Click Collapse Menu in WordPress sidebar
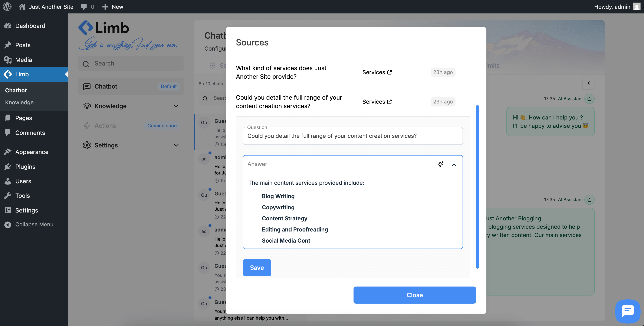644x326 pixels. click(x=34, y=225)
